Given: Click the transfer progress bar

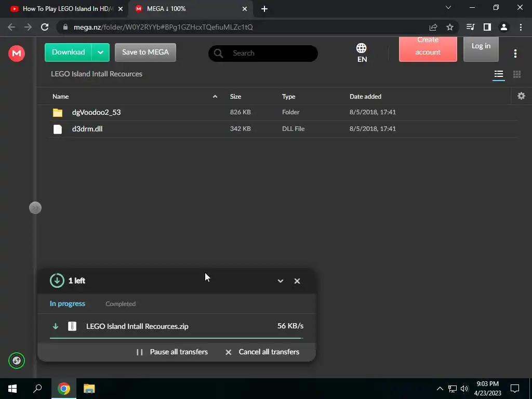Looking at the screenshot, I should coord(177,338).
